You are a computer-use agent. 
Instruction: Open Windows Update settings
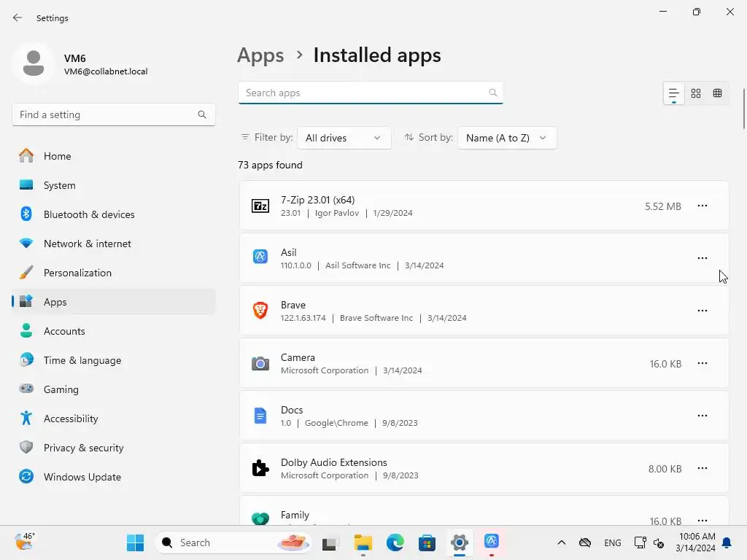click(x=114, y=477)
